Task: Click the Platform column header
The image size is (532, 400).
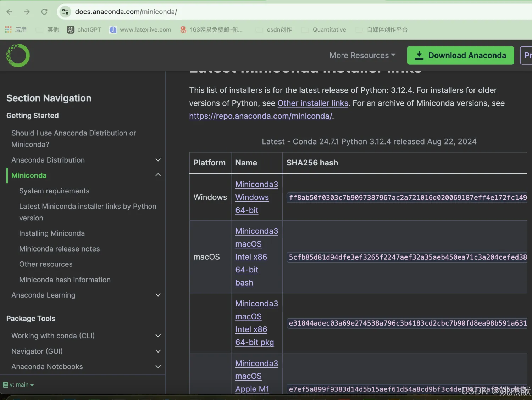Action: tap(210, 163)
